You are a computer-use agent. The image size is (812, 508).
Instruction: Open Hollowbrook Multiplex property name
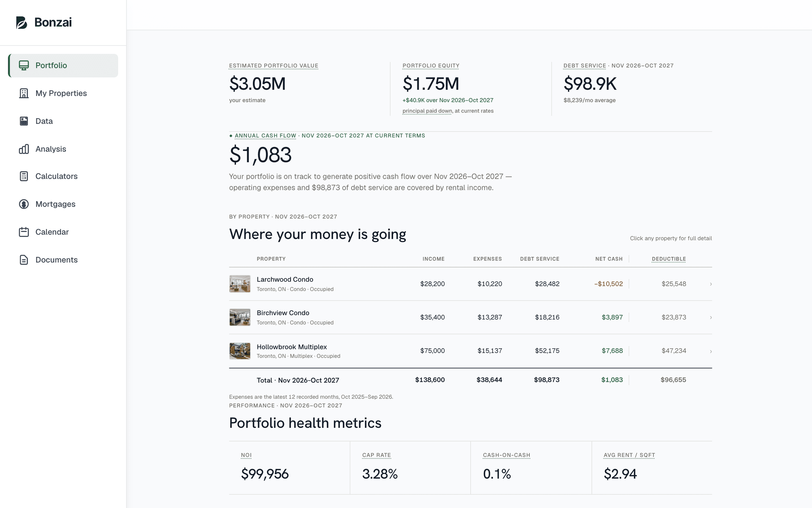[x=292, y=347]
